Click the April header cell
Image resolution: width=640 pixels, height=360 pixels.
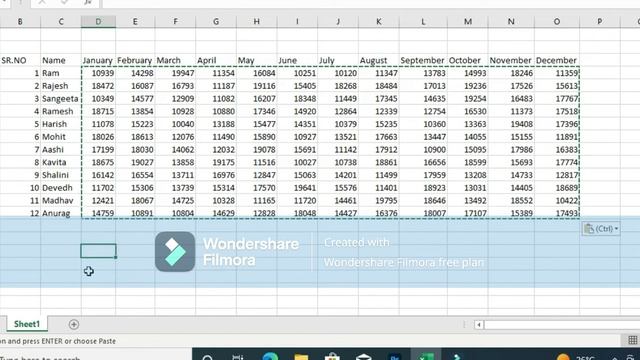click(x=216, y=60)
